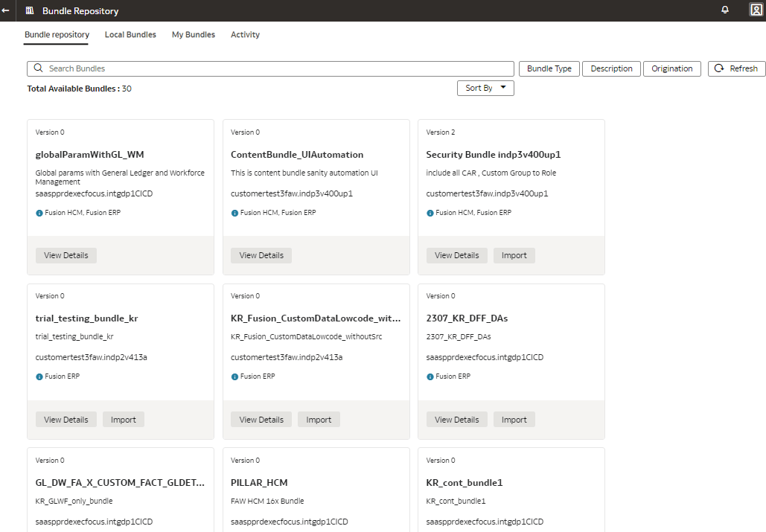The height and width of the screenshot is (532, 766).
Task: Click the info icon on trial_testing_bundle_kr card
Action: pyautogui.click(x=38, y=376)
